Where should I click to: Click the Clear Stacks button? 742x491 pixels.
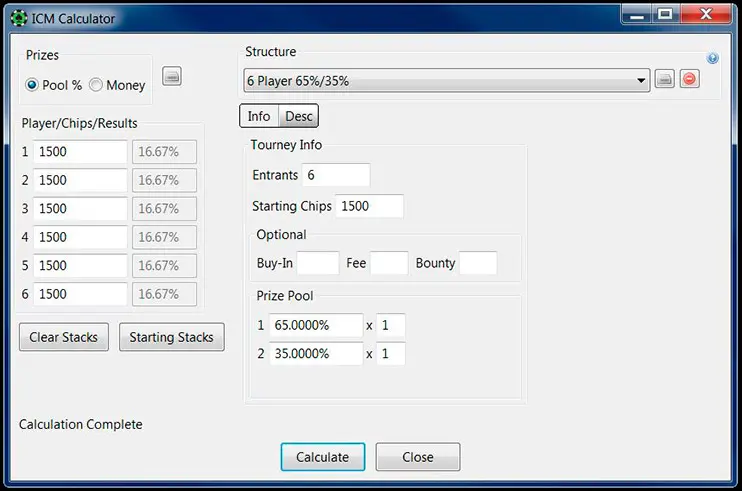(x=64, y=337)
